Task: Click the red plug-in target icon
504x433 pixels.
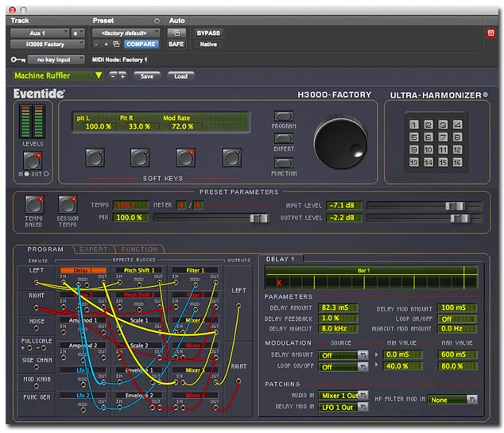Action: (490, 33)
